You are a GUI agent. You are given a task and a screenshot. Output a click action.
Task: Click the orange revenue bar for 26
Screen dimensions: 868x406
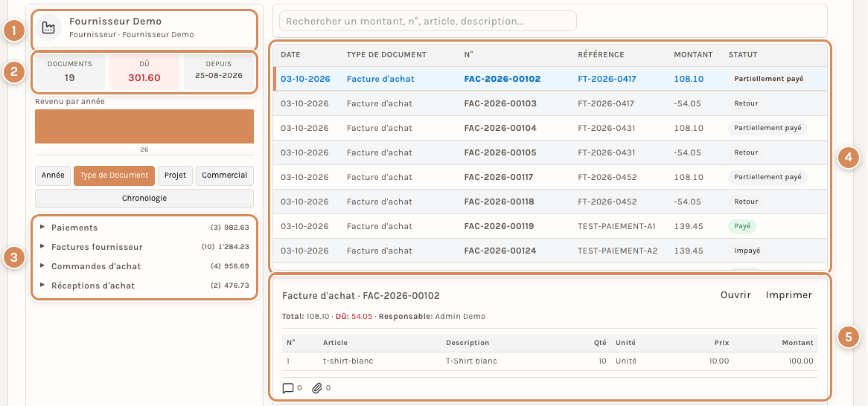[x=144, y=126]
